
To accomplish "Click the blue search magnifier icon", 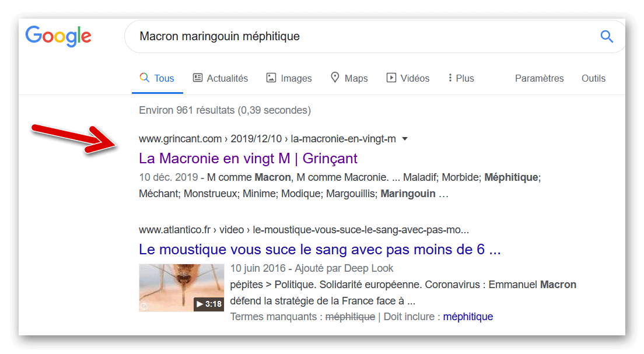I will [607, 37].
